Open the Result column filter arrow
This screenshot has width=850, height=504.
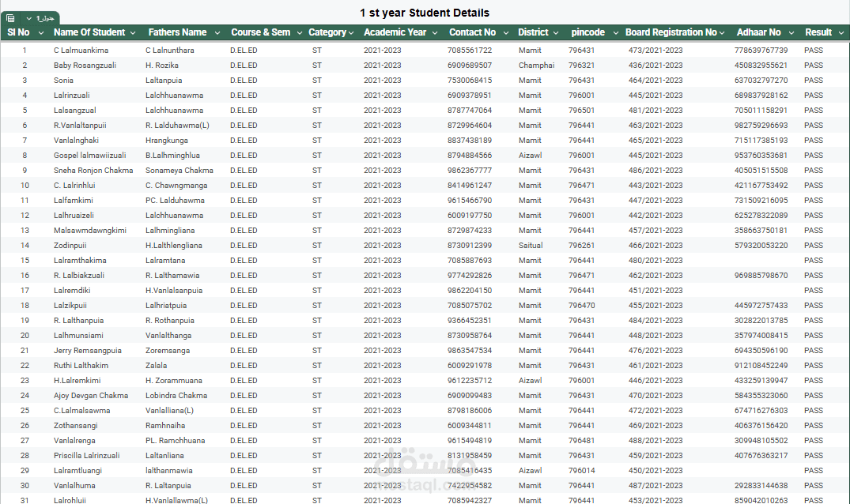coord(841,33)
